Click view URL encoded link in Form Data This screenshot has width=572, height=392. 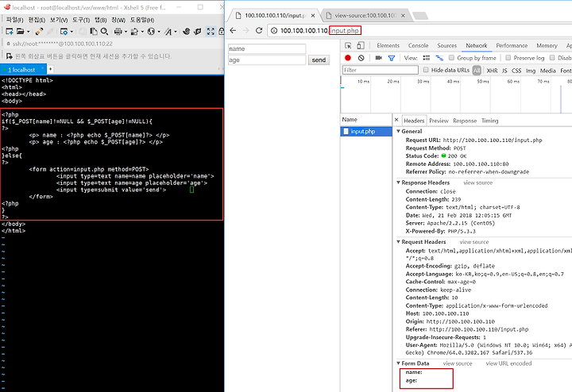(x=508, y=363)
